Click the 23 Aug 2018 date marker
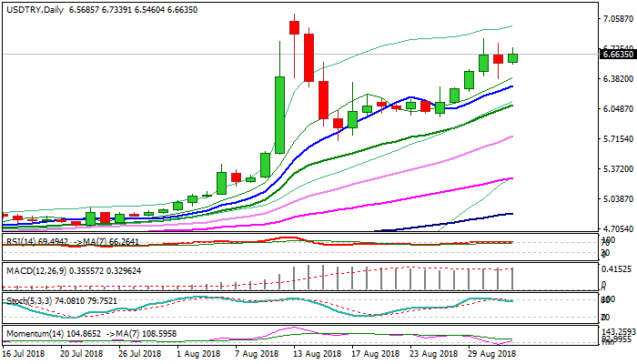Screen dimensions: 637x364 [431, 352]
